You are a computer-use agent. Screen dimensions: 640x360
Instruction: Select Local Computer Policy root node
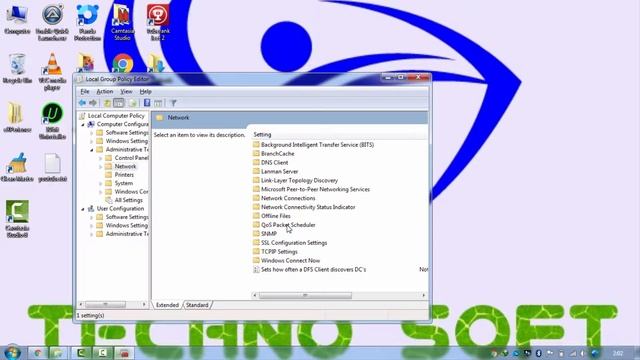pyautogui.click(x=112, y=116)
